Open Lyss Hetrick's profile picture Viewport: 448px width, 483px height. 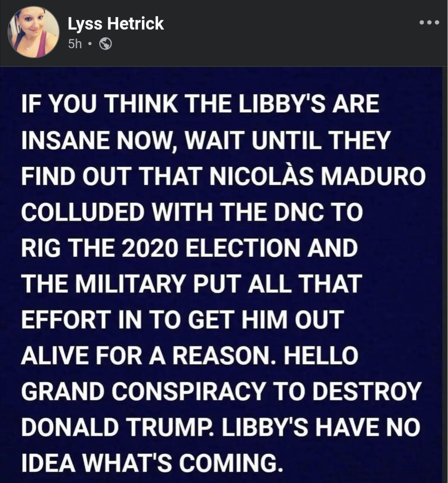point(33,32)
